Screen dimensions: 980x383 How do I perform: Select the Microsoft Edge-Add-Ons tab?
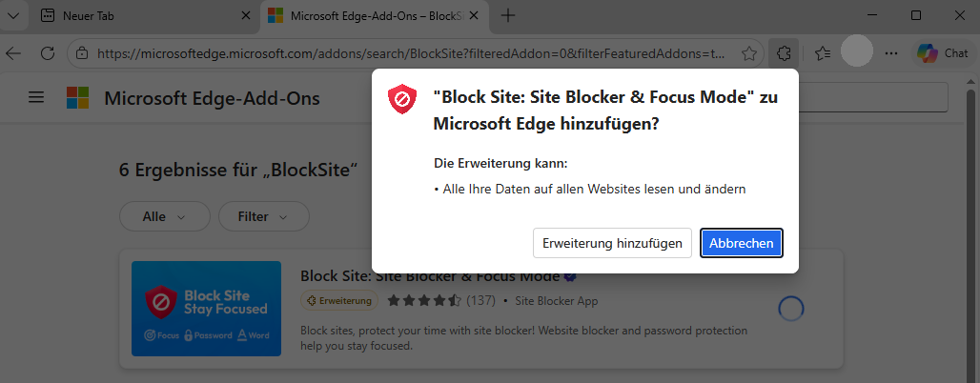372,15
